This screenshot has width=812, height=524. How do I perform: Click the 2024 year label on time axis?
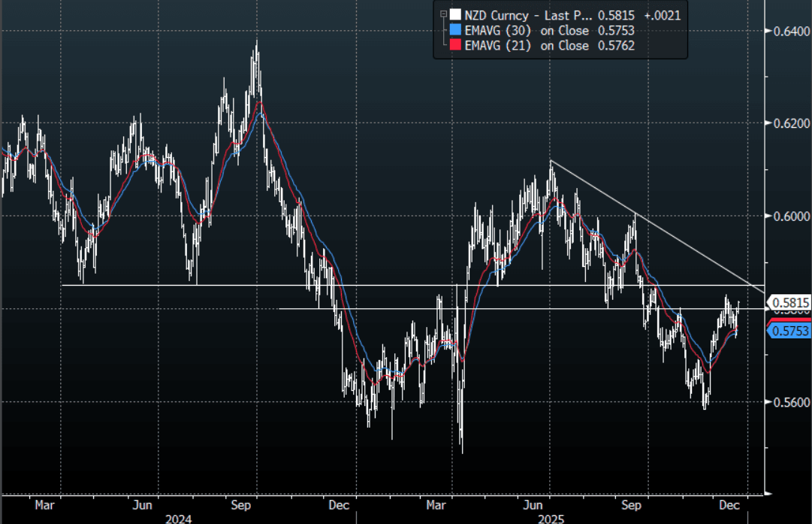pyautogui.click(x=178, y=518)
